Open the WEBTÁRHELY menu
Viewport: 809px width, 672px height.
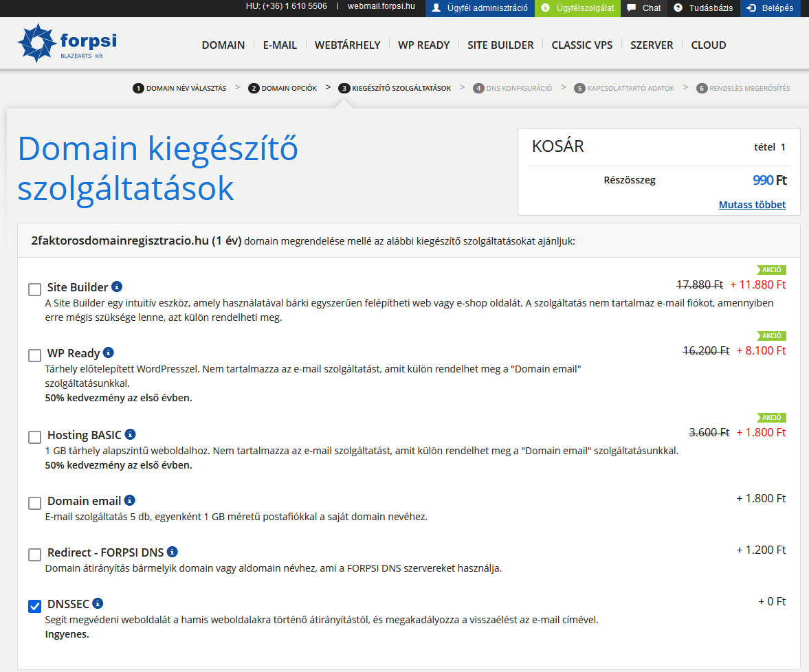(348, 45)
